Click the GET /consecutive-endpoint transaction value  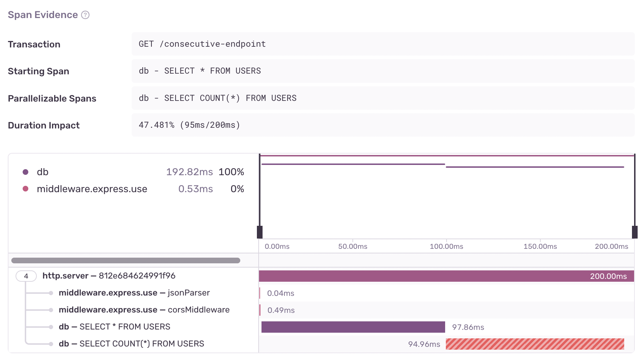pyautogui.click(x=202, y=44)
